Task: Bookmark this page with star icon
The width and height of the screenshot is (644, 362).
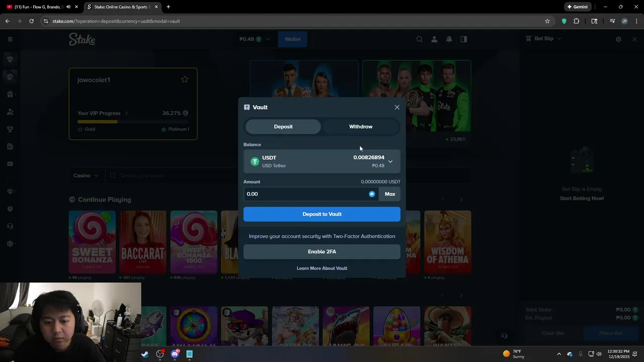Action: pos(547,21)
